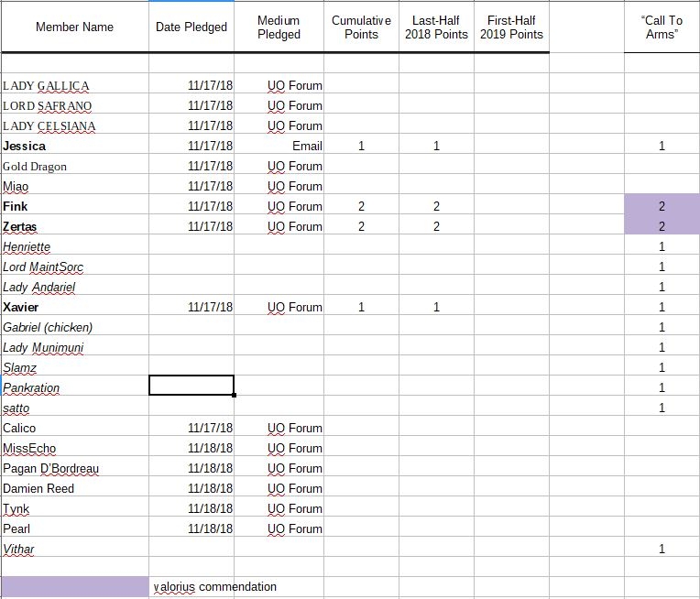This screenshot has height=599, width=700.
Task: Select the Date Pledged header cell
Action: 191,27
